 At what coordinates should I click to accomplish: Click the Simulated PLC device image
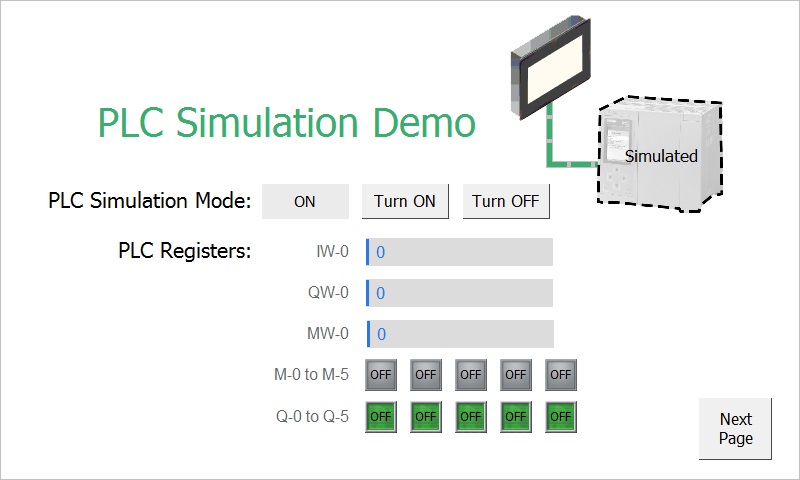[x=660, y=155]
